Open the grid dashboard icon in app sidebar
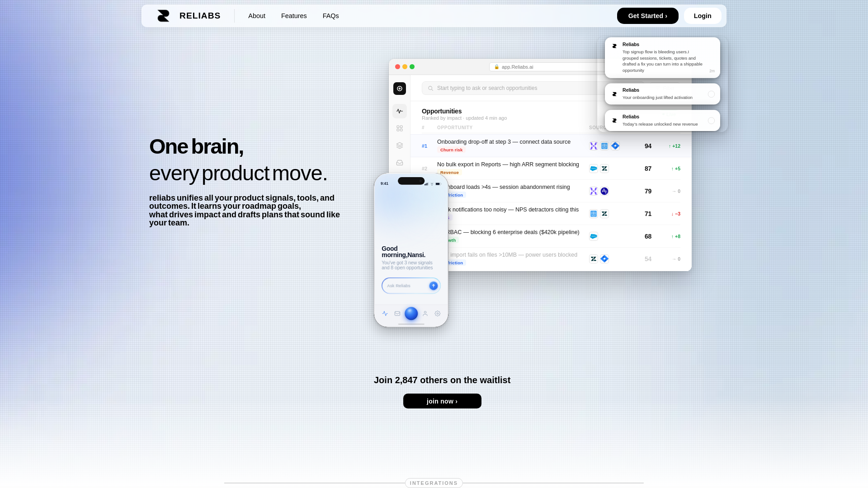 (400, 129)
